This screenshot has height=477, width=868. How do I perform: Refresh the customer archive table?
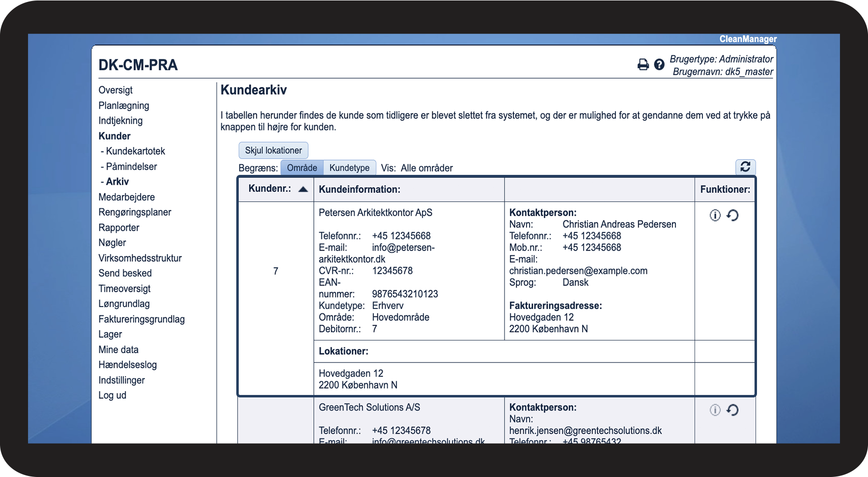[745, 167]
